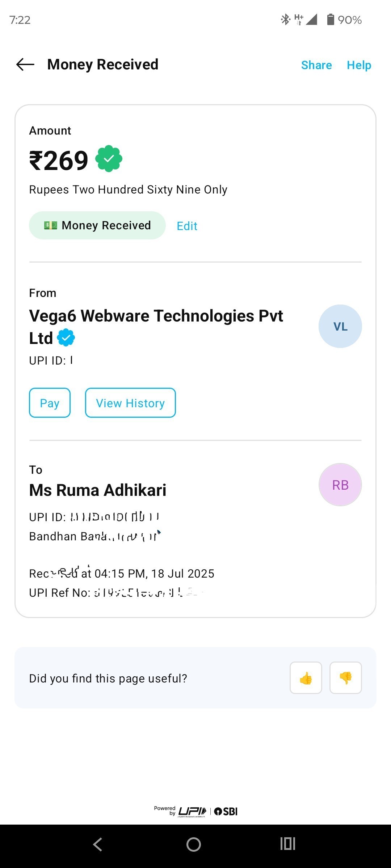Tap the Pay button

click(50, 403)
